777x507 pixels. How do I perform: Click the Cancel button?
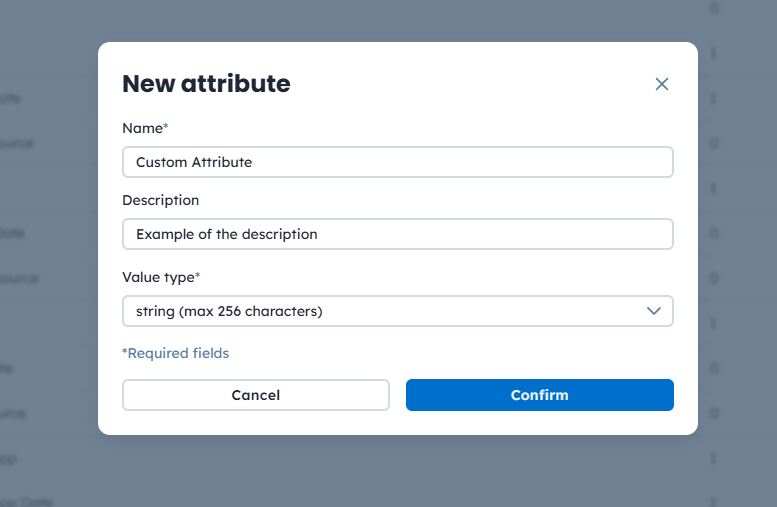tap(255, 395)
